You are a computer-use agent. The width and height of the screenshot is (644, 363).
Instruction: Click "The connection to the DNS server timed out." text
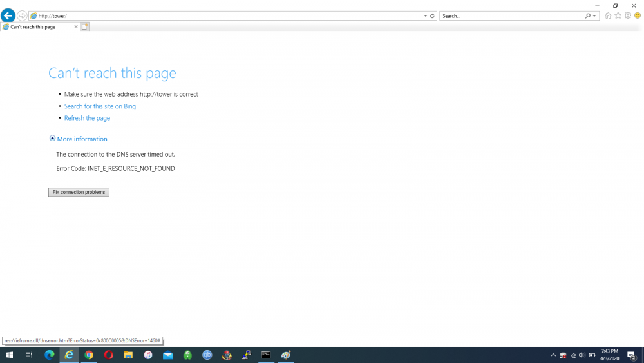(115, 155)
